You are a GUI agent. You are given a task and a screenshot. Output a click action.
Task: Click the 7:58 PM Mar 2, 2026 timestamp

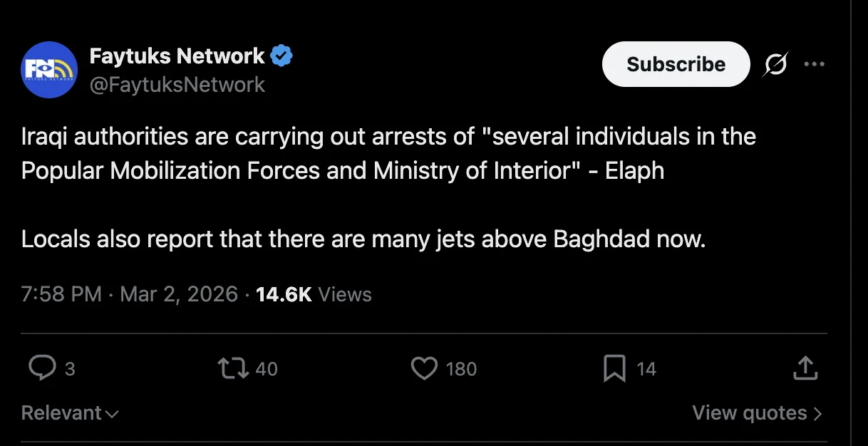[129, 294]
